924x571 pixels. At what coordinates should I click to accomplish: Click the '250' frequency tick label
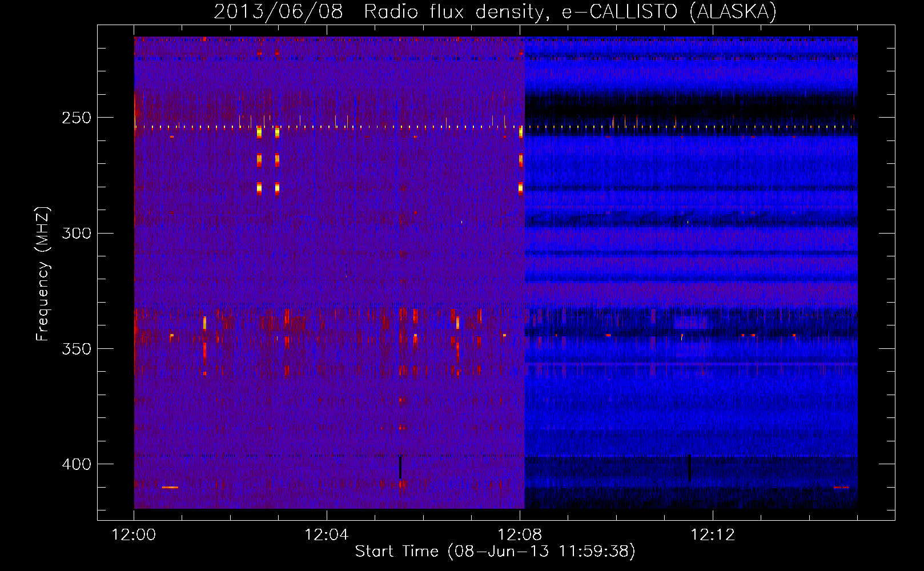click(x=77, y=118)
